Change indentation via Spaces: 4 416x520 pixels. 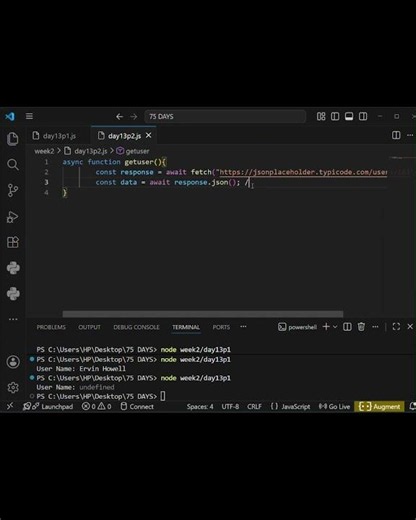click(200, 407)
